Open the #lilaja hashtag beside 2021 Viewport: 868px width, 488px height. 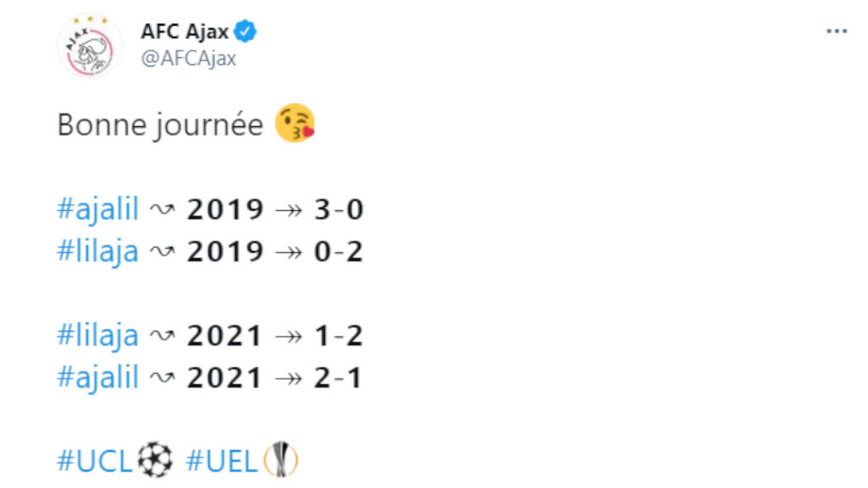(98, 335)
